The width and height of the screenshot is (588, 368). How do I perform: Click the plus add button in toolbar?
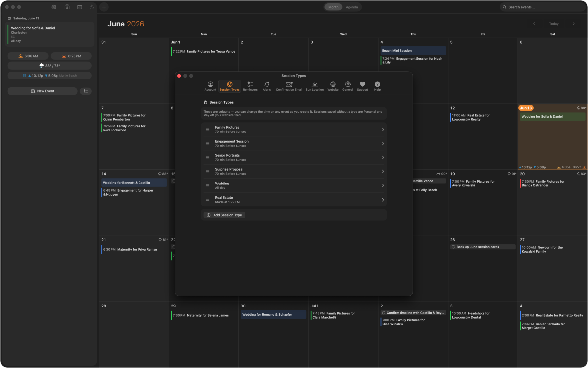pos(104,7)
